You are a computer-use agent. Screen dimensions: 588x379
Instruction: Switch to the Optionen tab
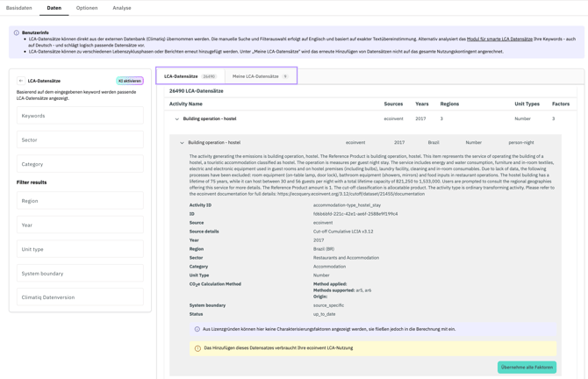point(87,8)
